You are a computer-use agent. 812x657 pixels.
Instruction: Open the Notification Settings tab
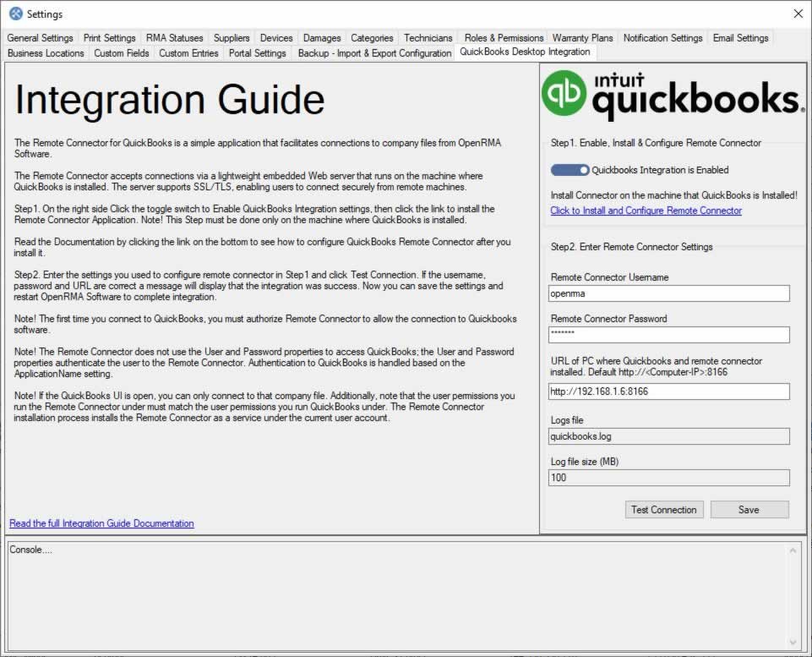(662, 38)
